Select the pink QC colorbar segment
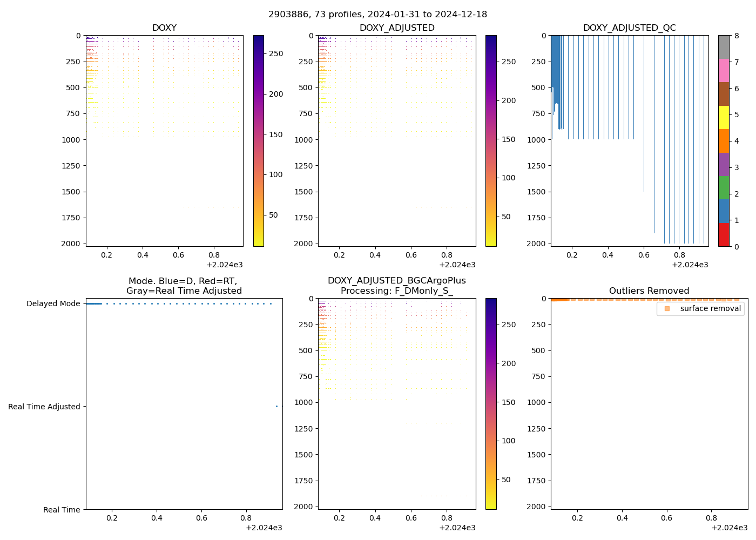The width and height of the screenshot is (756, 540). (724, 70)
